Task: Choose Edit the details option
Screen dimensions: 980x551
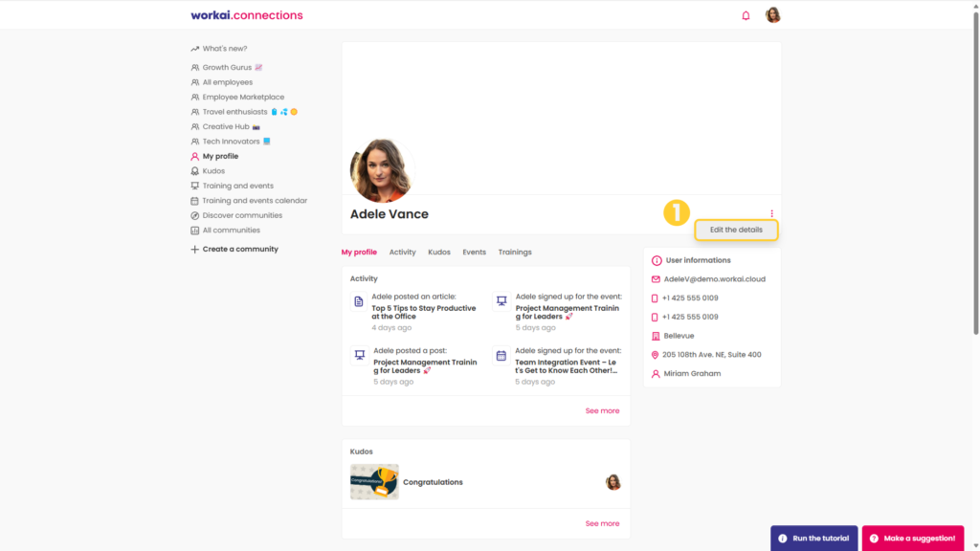Action: [x=736, y=230]
